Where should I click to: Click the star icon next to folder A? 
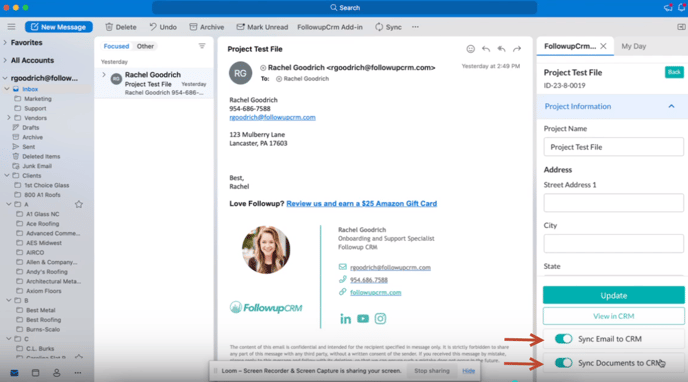[79, 204]
